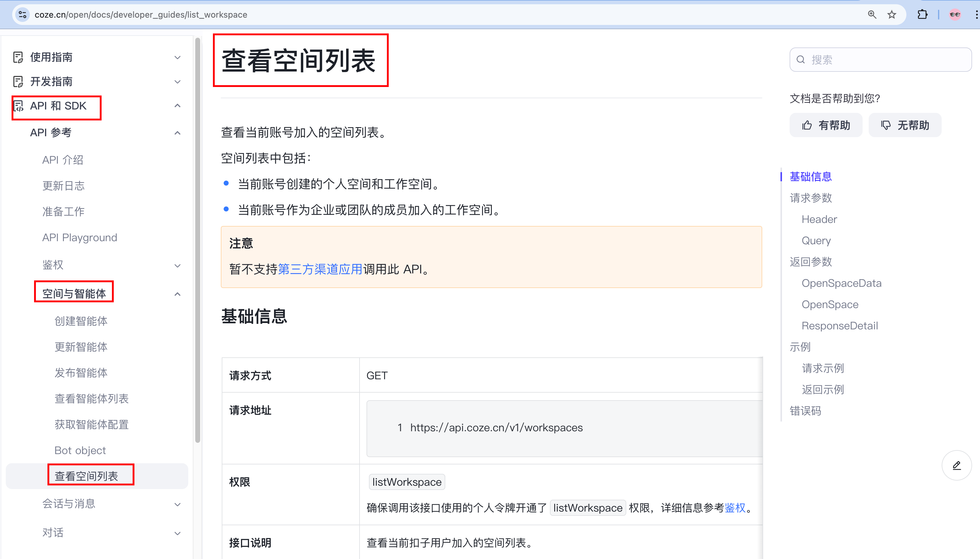The width and height of the screenshot is (980, 559).
Task: Click the site information icon in address bar
Action: pyautogui.click(x=22, y=14)
